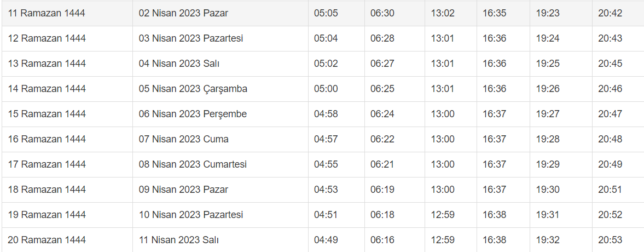Select the 10 Nisan 2023 Pazartesi cell
644x252 pixels.
coord(191,215)
